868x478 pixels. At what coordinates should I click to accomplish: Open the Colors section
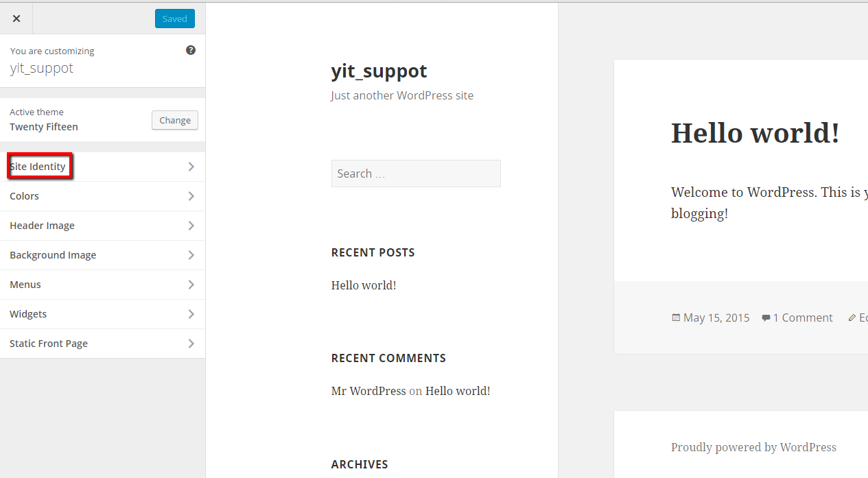tap(102, 196)
